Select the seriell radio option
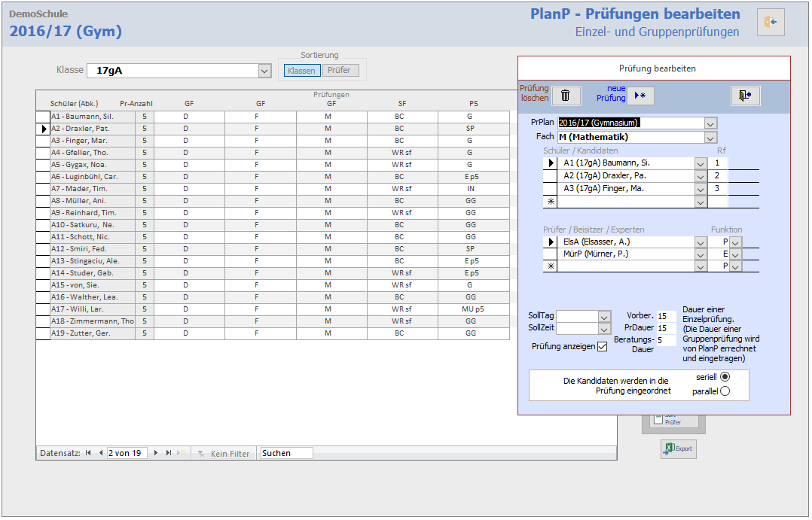Viewport: 812px width, 520px height. coord(725,376)
